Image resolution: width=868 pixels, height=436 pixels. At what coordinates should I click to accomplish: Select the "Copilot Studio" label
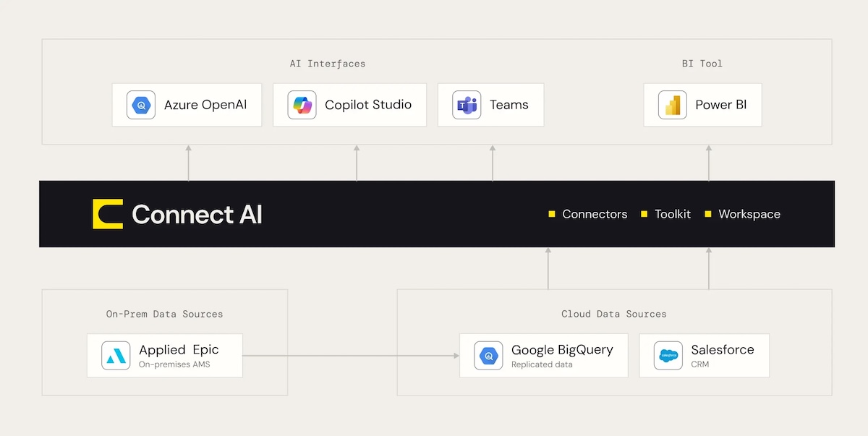[368, 105]
